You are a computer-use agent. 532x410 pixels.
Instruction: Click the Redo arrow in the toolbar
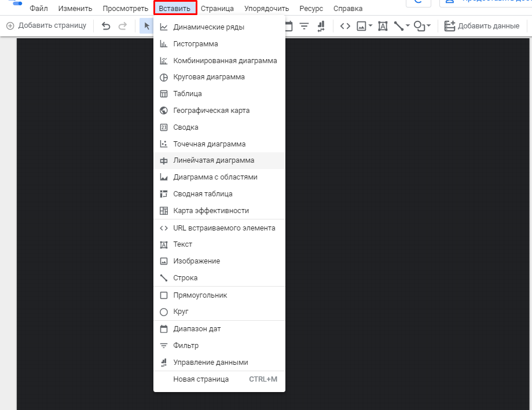click(x=122, y=26)
